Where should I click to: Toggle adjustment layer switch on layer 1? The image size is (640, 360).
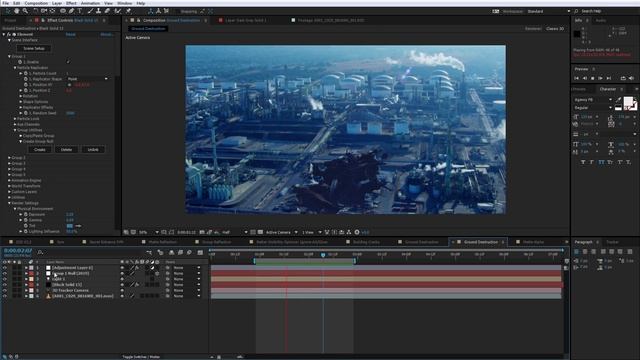tap(152, 268)
